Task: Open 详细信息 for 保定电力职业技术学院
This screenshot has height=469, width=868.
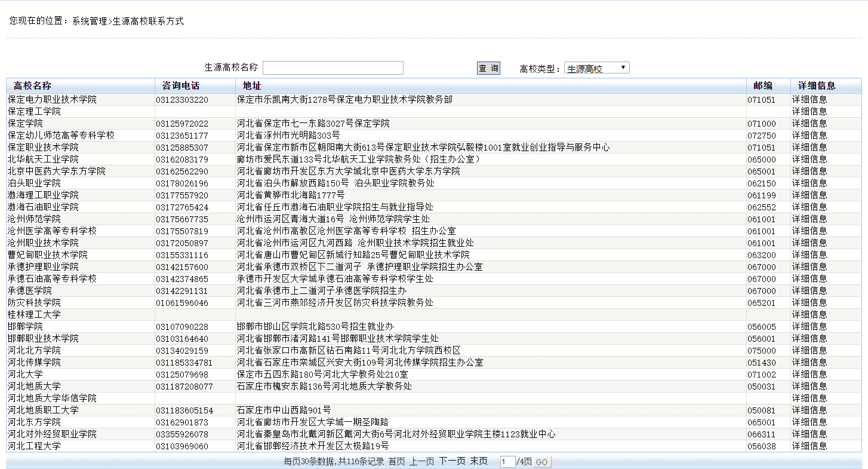Action: [809, 100]
